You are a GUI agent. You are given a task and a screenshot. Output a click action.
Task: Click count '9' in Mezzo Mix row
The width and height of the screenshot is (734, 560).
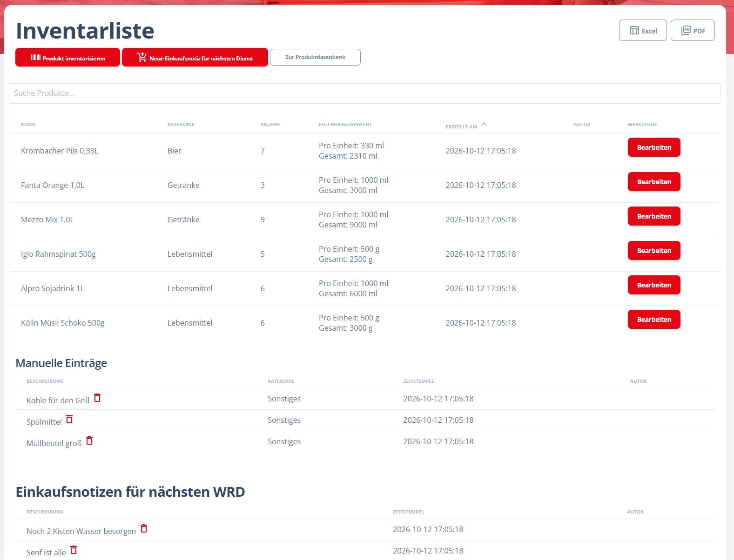point(263,220)
